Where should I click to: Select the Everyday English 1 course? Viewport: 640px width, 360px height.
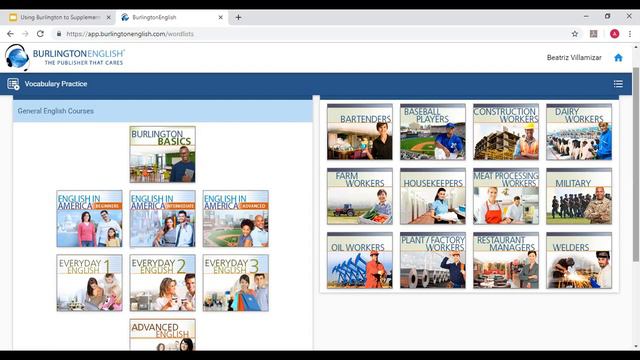click(x=89, y=283)
